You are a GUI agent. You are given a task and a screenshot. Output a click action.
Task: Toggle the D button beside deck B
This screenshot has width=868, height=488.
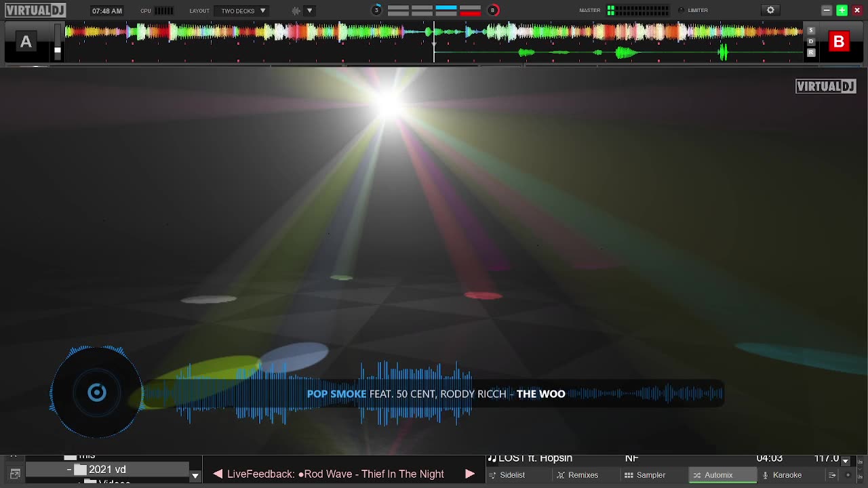811,41
